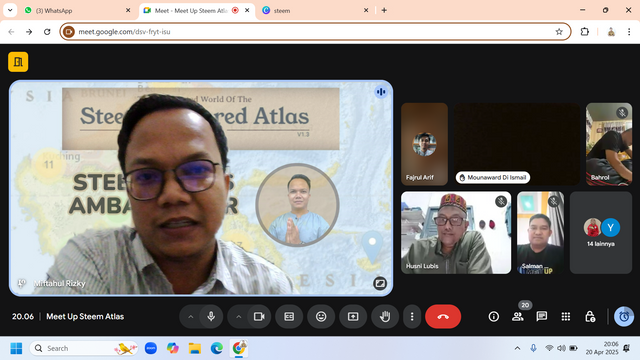This screenshot has height=360, width=640.
Task: Open a new browser tab
Action: [384, 11]
